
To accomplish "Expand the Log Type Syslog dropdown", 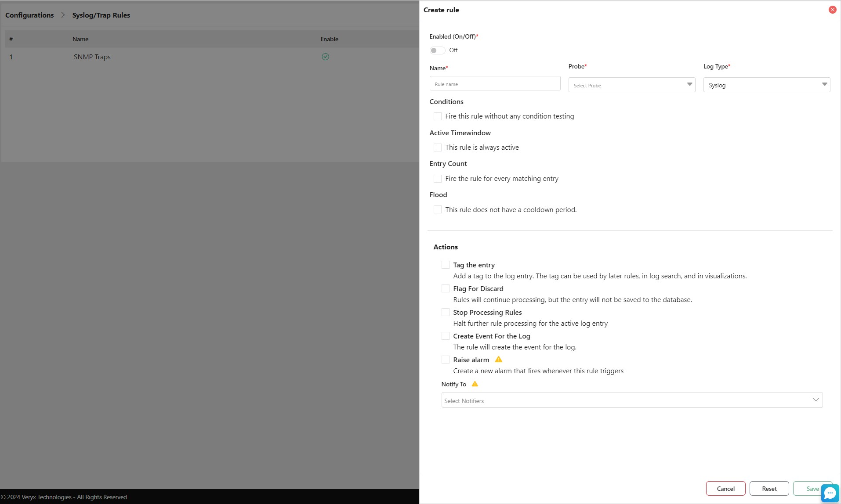I will 766,85.
